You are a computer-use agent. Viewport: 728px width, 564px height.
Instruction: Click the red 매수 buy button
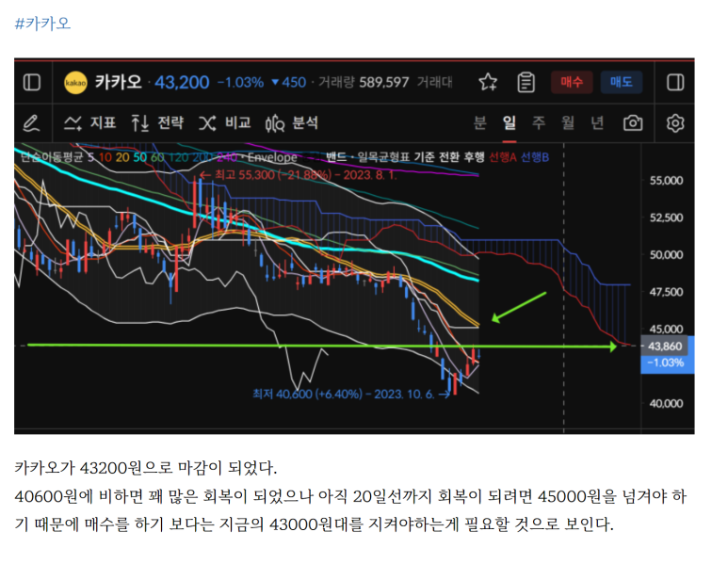point(572,82)
